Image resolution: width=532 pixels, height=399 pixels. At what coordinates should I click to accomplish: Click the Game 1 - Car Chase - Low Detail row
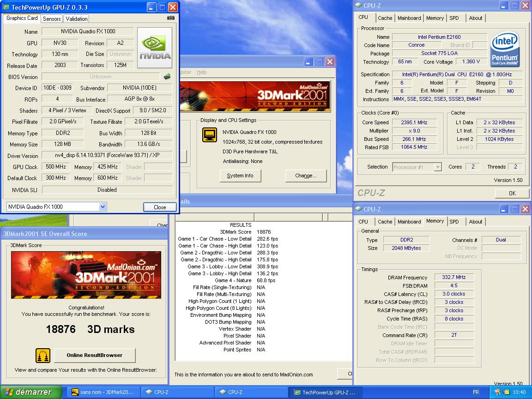tap(228, 239)
